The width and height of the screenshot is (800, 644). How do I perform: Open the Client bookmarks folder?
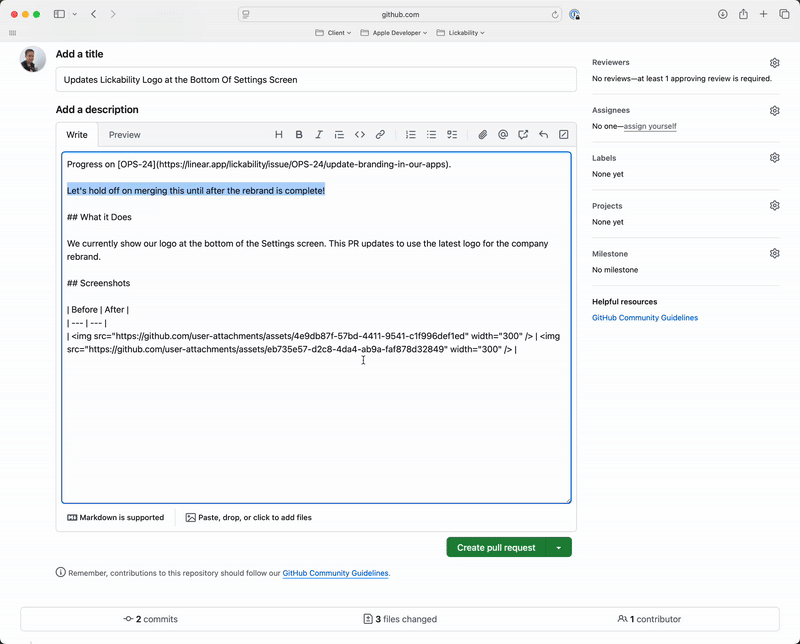(x=333, y=33)
